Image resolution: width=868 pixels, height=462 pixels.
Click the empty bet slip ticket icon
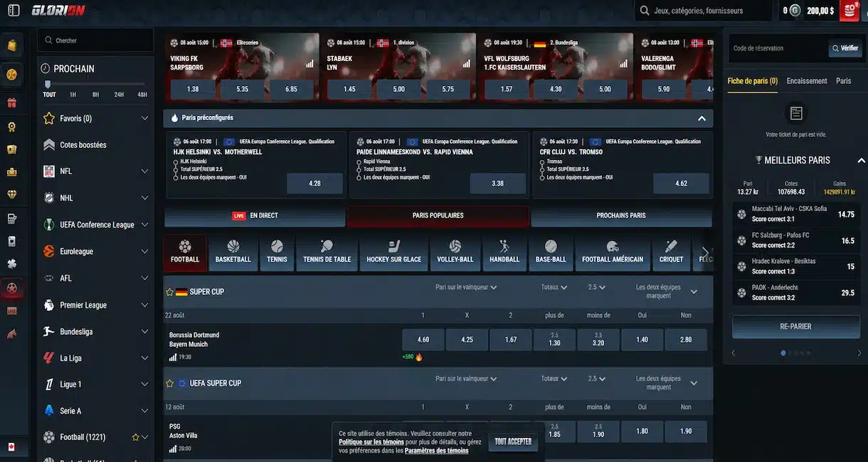point(796,114)
